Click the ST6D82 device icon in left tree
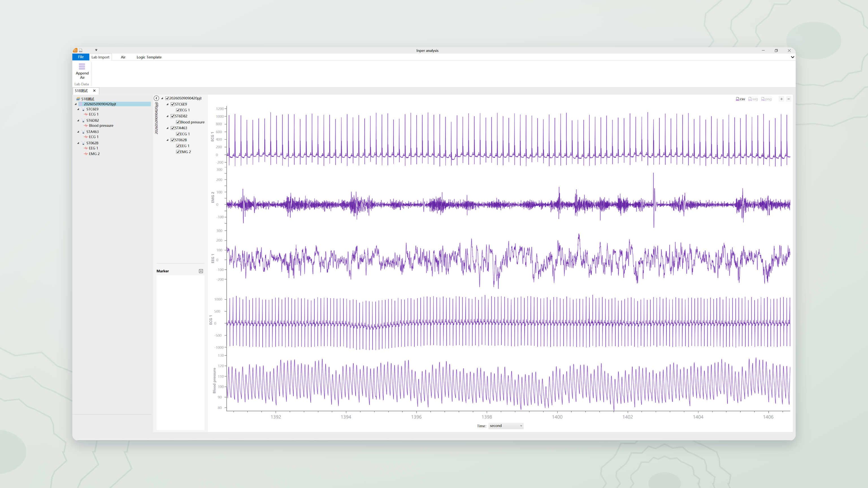 point(83,121)
